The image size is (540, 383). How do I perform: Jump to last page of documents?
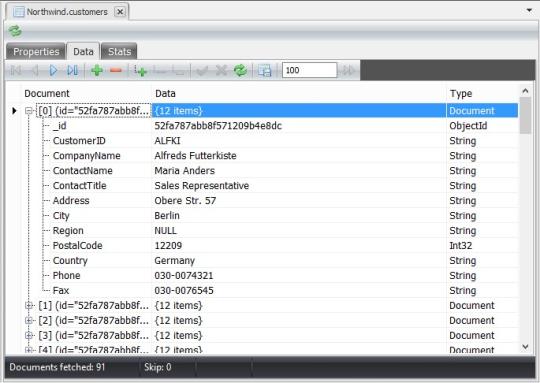(72, 70)
